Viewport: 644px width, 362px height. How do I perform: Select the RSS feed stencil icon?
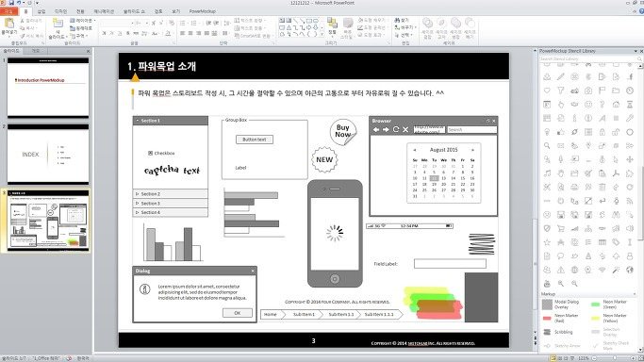[630, 201]
